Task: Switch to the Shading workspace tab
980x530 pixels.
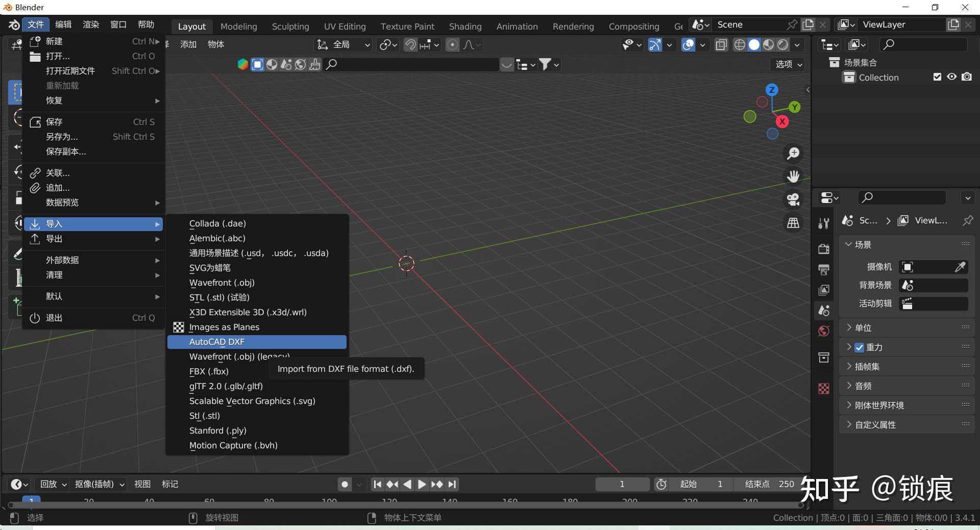Action: 465,26
